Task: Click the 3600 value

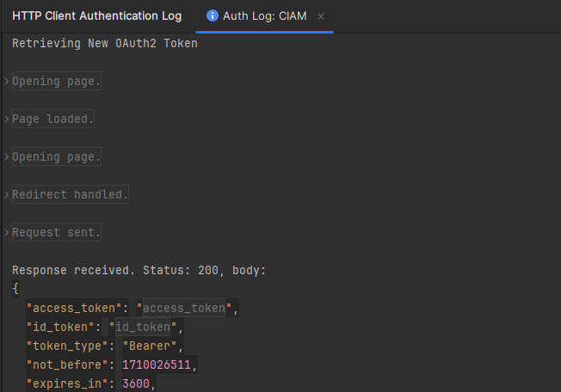Action: tap(136, 383)
